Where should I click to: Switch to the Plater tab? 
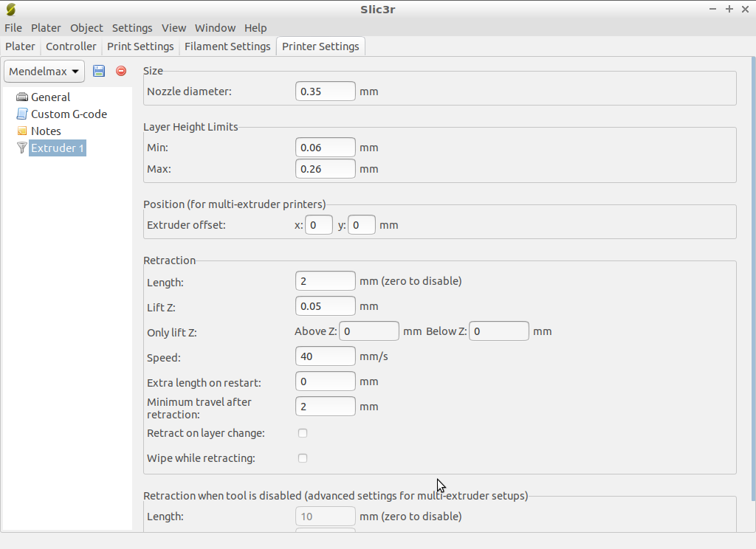[20, 46]
